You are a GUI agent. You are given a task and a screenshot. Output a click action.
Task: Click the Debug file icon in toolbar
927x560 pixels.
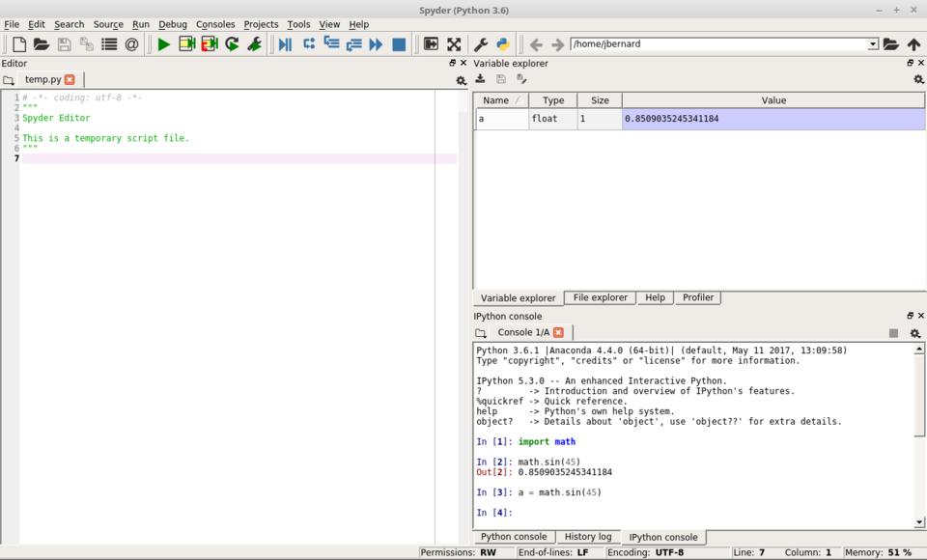(285, 44)
